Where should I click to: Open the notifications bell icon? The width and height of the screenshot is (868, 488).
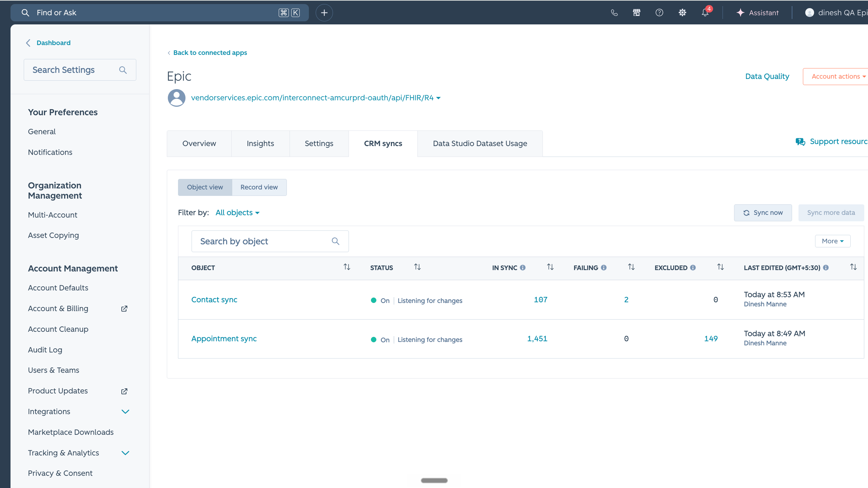pos(705,13)
